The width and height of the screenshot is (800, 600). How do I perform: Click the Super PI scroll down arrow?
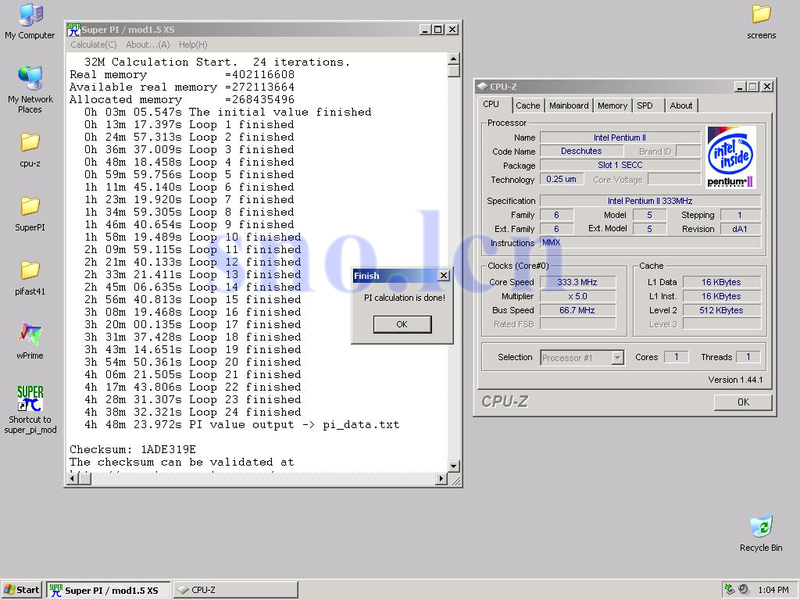pyautogui.click(x=454, y=466)
